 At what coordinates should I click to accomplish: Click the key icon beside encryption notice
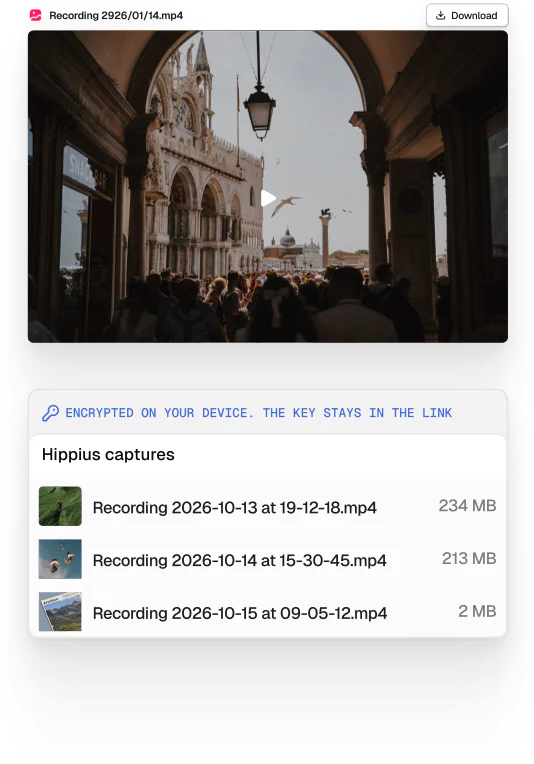50,413
